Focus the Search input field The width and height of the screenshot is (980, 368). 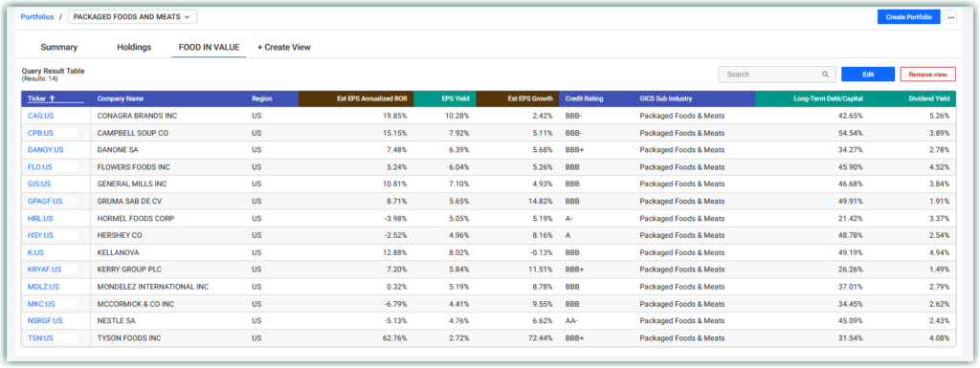[x=777, y=75]
